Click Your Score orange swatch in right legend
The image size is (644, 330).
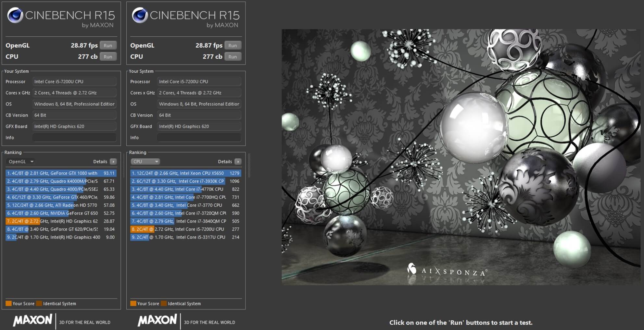point(133,303)
